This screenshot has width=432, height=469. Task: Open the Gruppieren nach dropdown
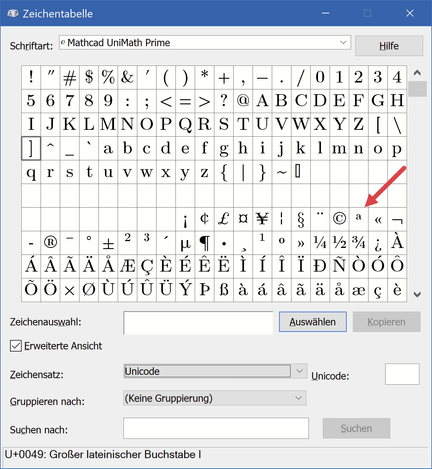pyautogui.click(x=215, y=398)
